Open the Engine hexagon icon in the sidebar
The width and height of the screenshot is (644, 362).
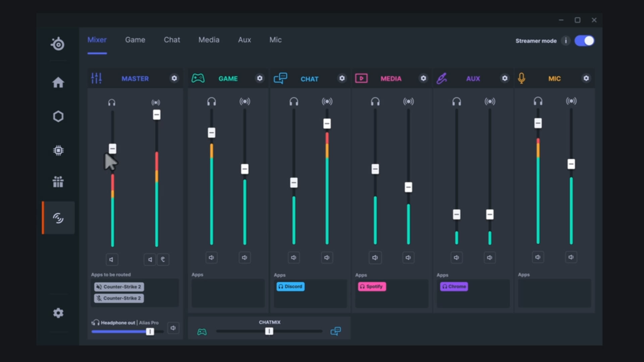click(58, 116)
